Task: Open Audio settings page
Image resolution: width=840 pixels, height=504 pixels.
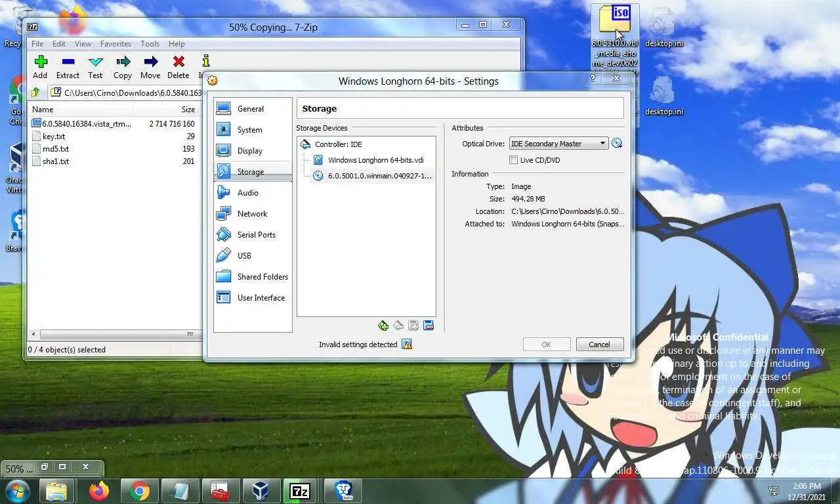Action: pyautogui.click(x=253, y=193)
